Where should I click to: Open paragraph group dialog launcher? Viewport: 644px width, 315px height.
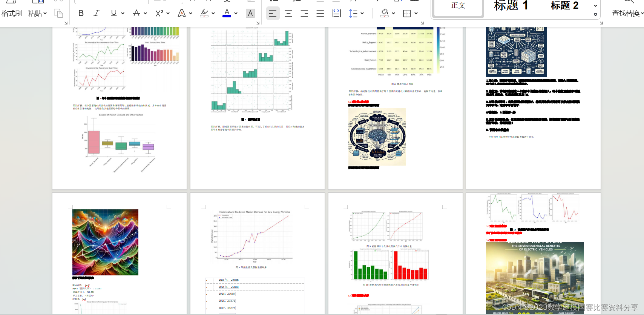[x=422, y=23]
